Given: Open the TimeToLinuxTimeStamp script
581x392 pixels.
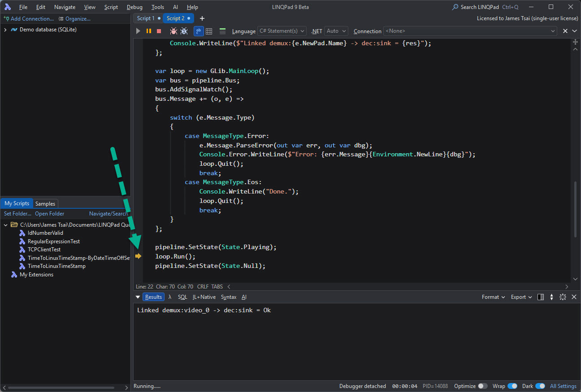Looking at the screenshot, I should [x=56, y=266].
